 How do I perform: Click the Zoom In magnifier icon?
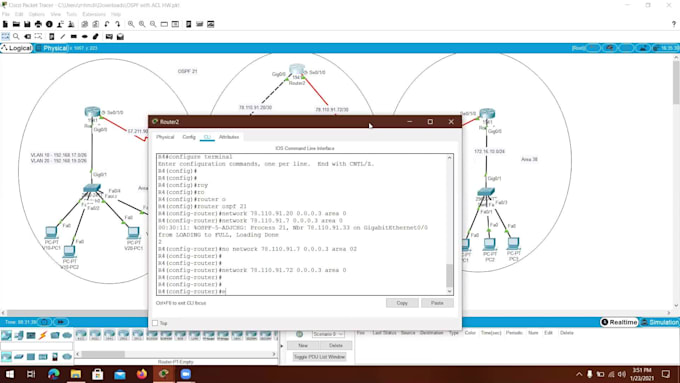[x=131, y=24]
